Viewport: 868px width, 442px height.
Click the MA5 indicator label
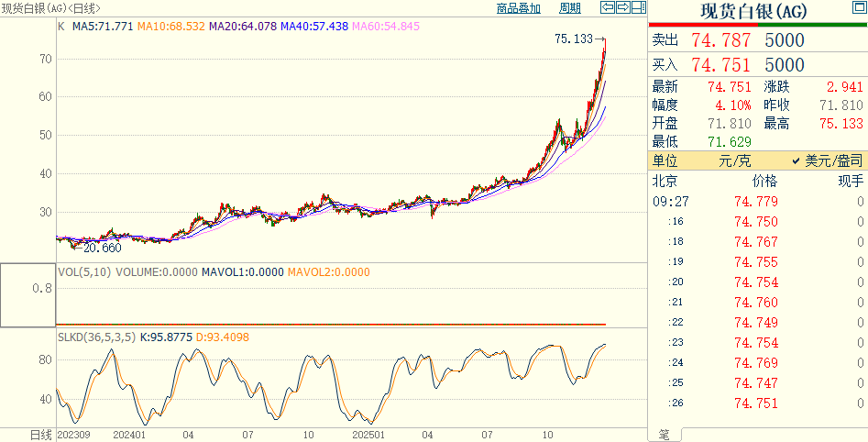pos(101,27)
